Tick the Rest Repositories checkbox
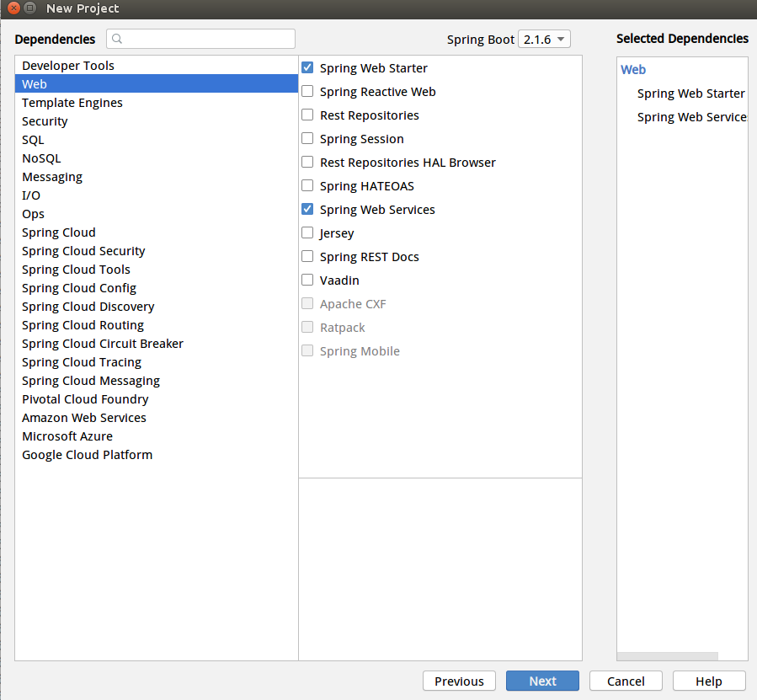This screenshot has width=757, height=700. pos(307,115)
